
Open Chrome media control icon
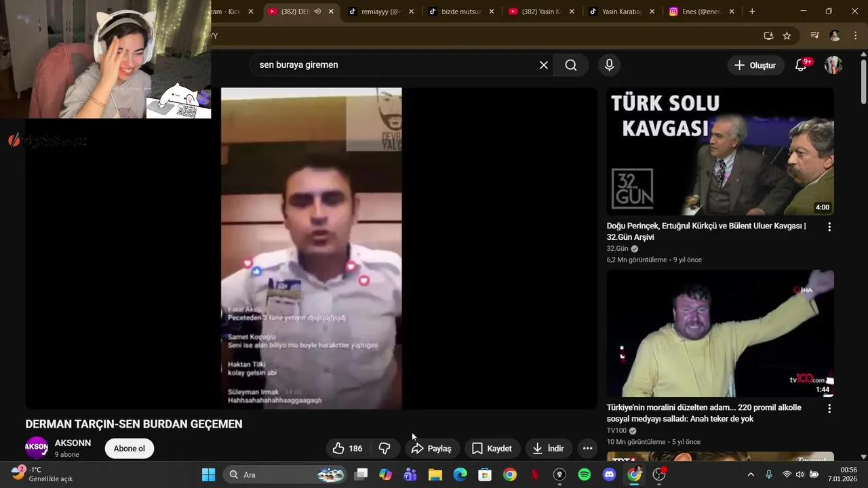815,36
